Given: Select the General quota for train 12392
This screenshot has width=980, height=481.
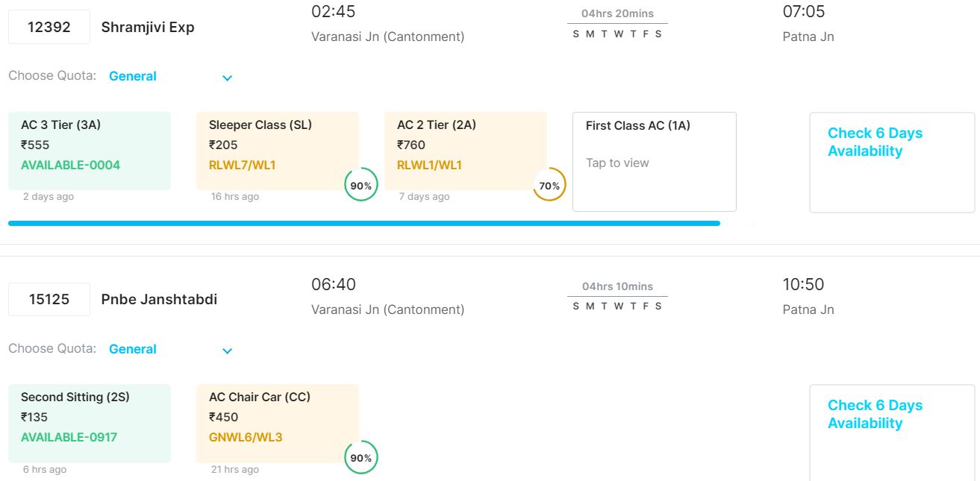Looking at the screenshot, I should [133, 76].
